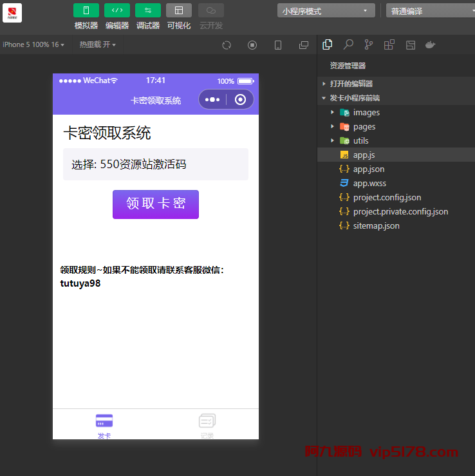Expand the utils folder
This screenshot has width=475, height=476.
pyautogui.click(x=396, y=140)
